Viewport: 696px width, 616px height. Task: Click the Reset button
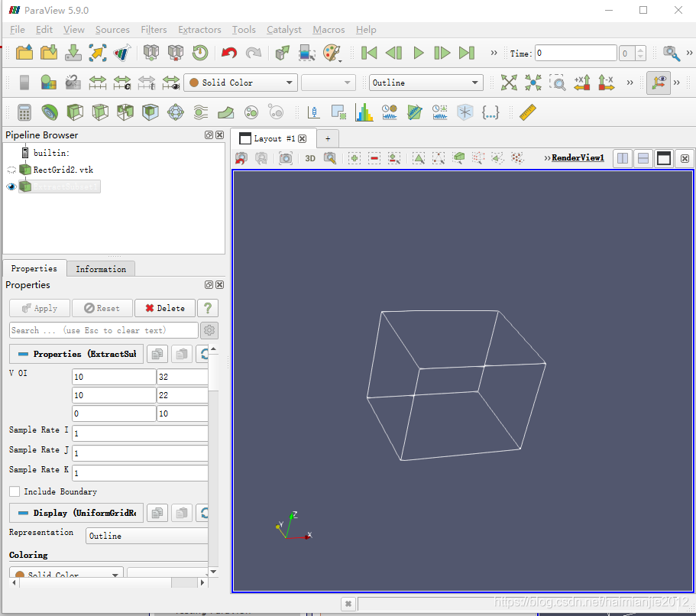coord(102,308)
